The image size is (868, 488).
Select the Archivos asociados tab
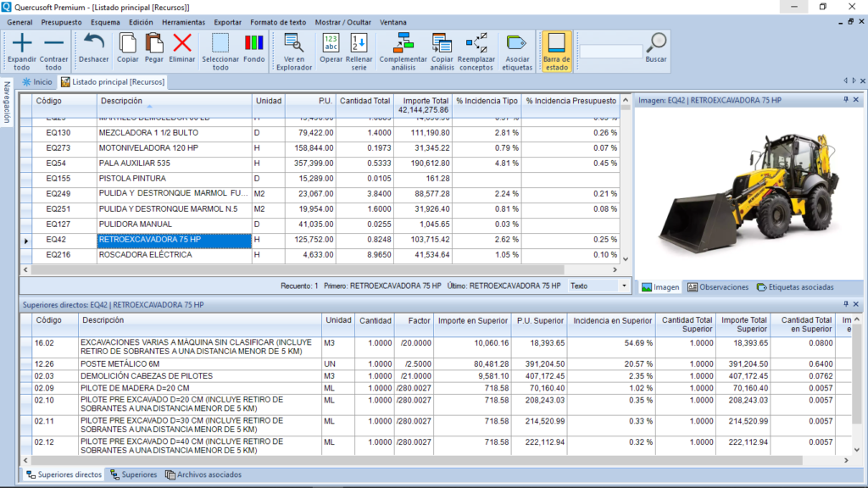[203, 474]
